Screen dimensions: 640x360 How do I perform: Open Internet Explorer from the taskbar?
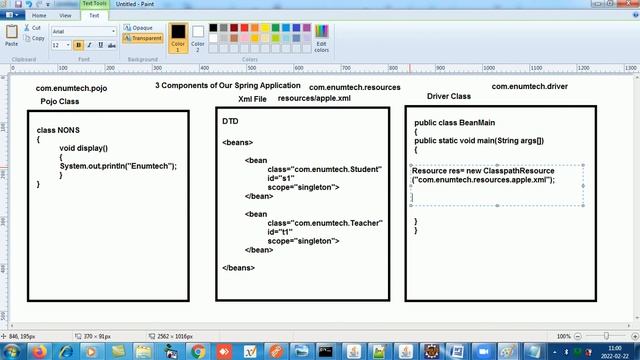(x=65, y=351)
